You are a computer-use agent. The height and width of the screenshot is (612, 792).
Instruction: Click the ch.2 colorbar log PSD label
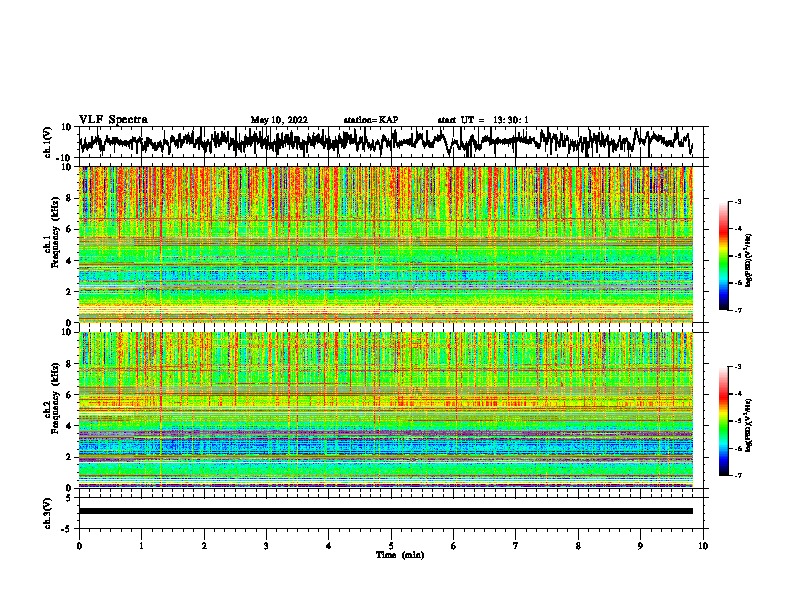(749, 425)
